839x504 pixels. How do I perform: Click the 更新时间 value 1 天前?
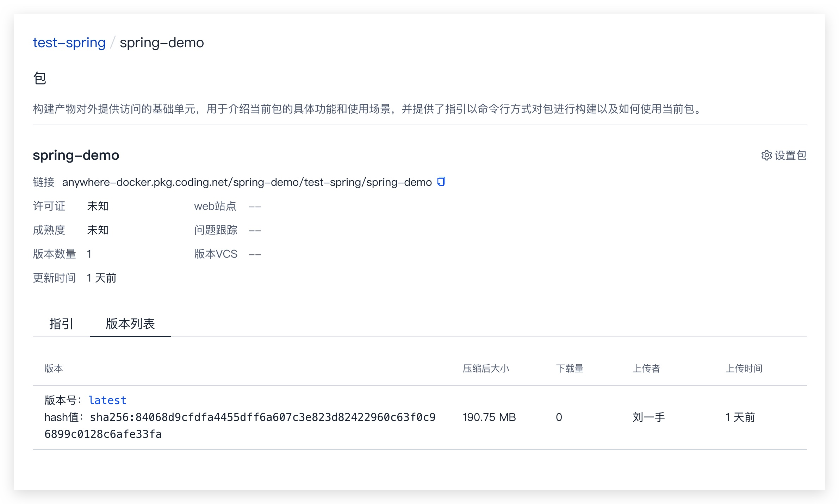101,278
